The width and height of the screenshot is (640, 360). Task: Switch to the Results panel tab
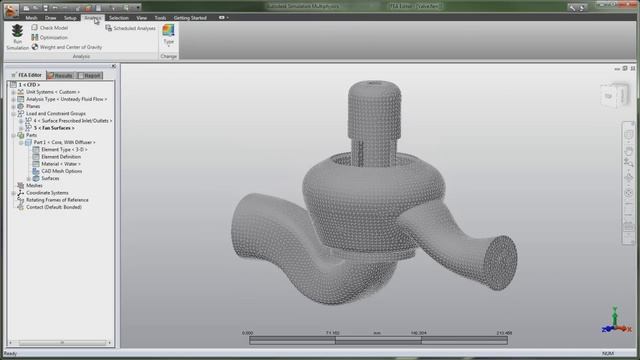(x=60, y=76)
